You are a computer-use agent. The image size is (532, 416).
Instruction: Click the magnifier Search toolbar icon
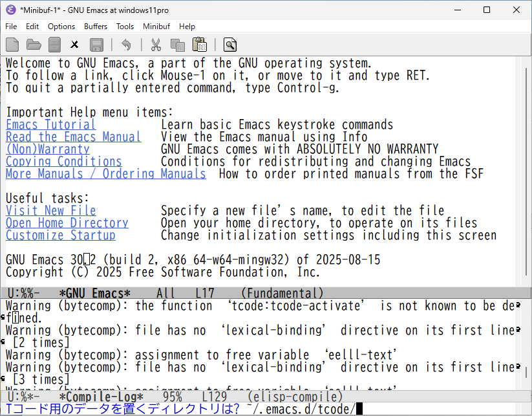point(230,45)
